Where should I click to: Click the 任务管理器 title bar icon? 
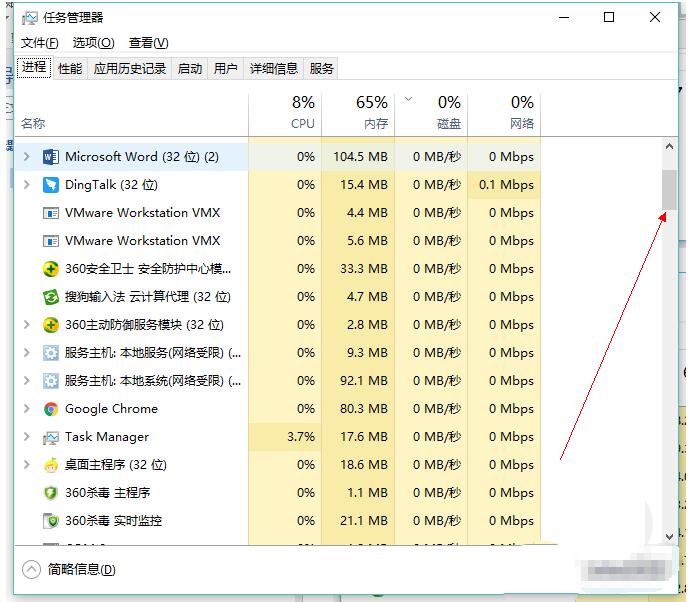coord(30,18)
